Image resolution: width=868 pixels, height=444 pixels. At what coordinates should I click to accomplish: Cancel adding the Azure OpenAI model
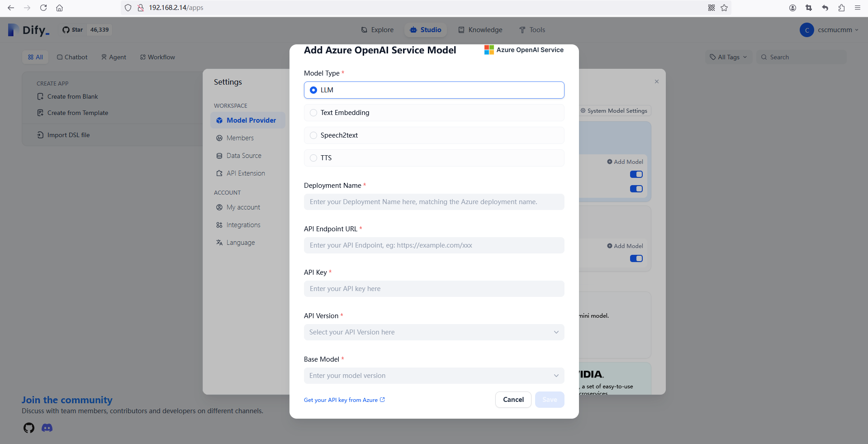513,400
